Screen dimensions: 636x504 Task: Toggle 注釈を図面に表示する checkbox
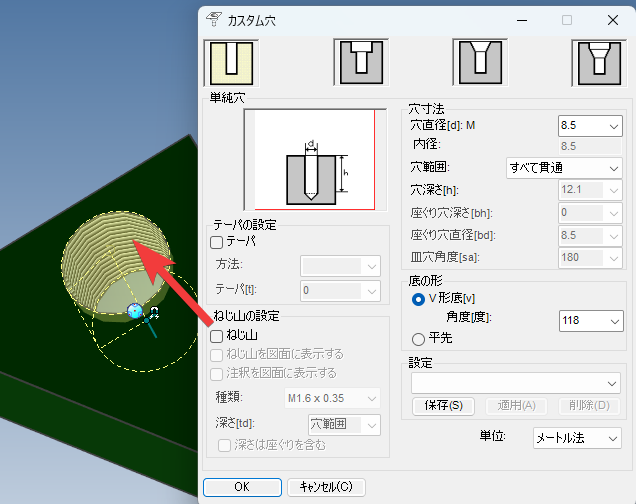[217, 374]
